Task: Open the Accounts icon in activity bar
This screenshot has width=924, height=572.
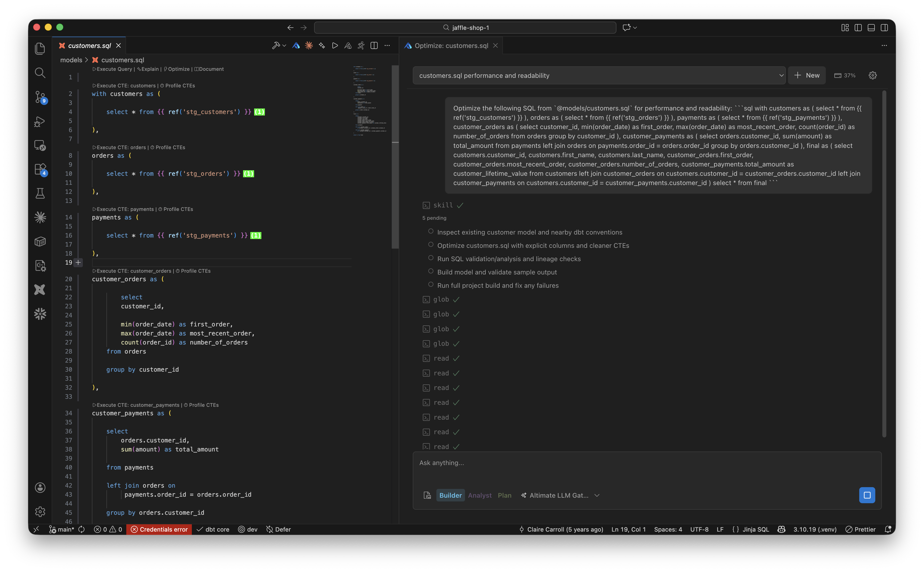Action: (x=40, y=487)
